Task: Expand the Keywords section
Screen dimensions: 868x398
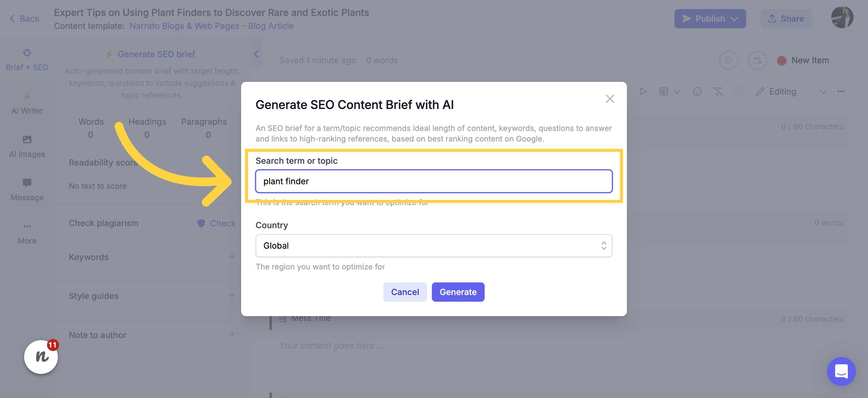Action: (232, 257)
